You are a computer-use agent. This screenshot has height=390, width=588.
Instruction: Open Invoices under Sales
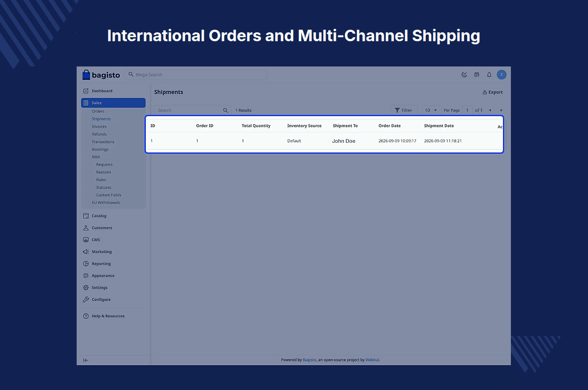(x=99, y=126)
